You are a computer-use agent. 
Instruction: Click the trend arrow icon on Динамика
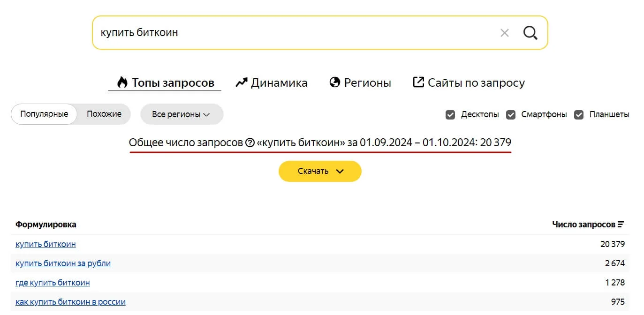pyautogui.click(x=241, y=82)
